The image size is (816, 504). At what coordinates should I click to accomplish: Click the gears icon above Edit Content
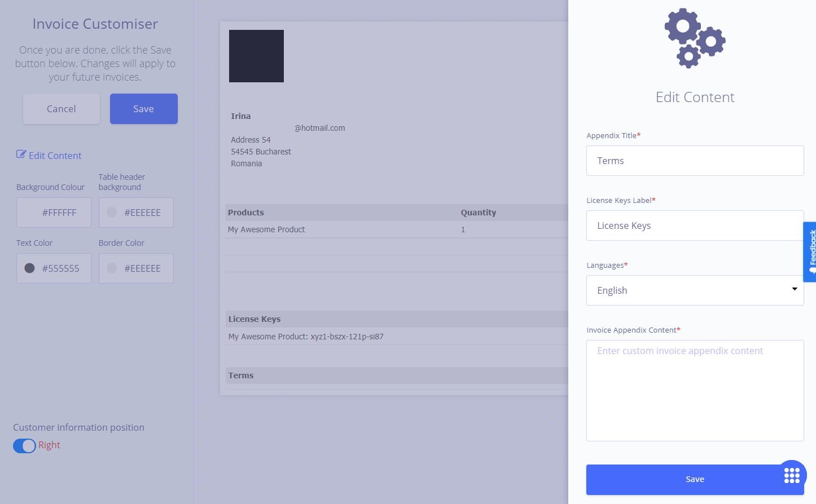(x=695, y=38)
